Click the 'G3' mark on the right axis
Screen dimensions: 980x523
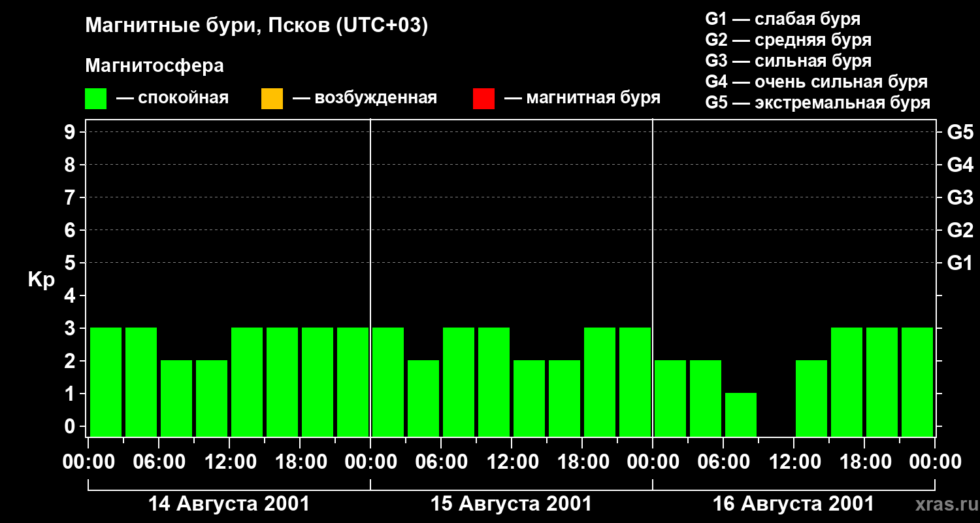pyautogui.click(x=960, y=197)
